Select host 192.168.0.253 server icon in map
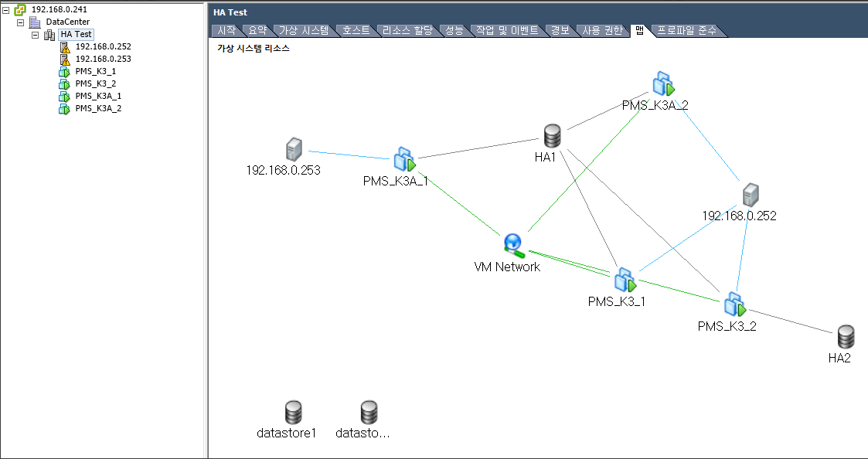Screen dimensions: 868x459 (293, 149)
